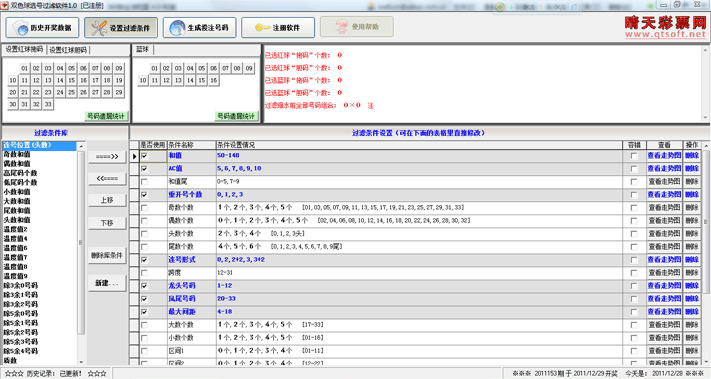711x379 pixels.
Task: Uncheck 是否使用 for 最大间距 row
Action: (144, 312)
